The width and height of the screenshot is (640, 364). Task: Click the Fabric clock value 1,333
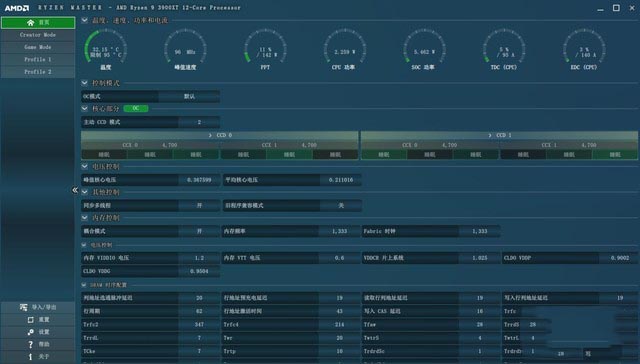(x=480, y=231)
